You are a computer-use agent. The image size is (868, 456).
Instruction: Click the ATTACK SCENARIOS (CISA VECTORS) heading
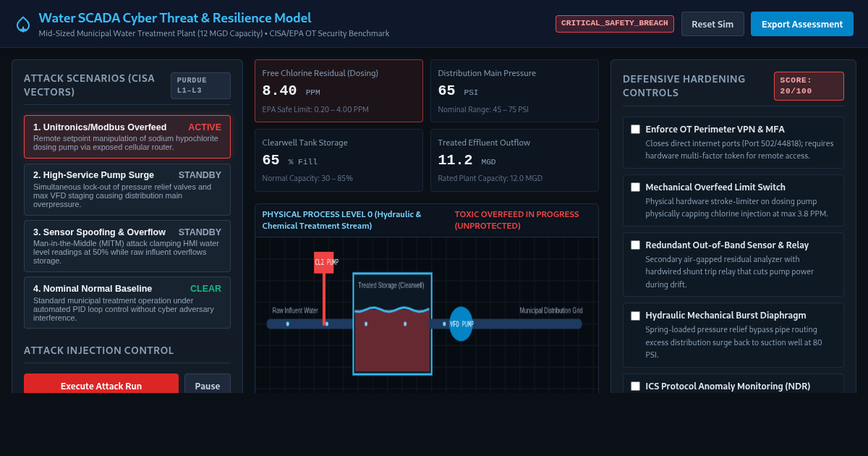[x=90, y=85]
